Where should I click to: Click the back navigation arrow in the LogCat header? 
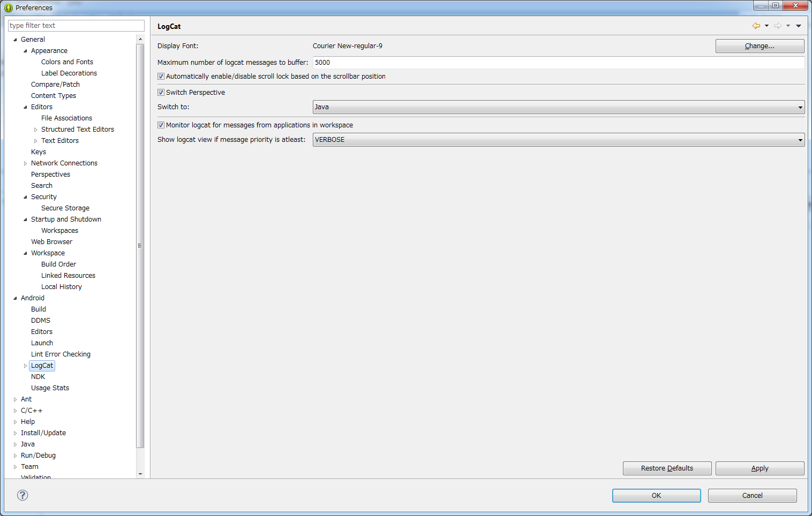coord(757,25)
